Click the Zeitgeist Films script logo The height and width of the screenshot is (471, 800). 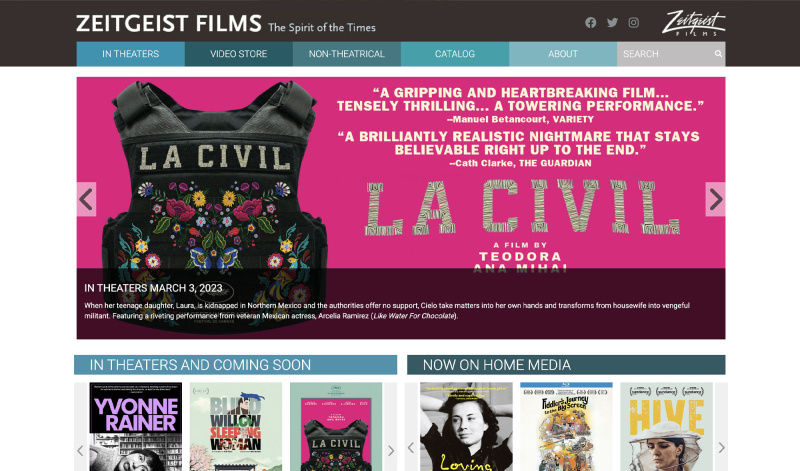click(x=693, y=23)
